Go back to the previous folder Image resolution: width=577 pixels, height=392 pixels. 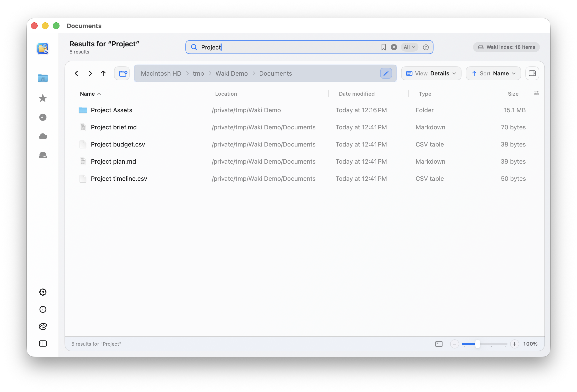76,73
